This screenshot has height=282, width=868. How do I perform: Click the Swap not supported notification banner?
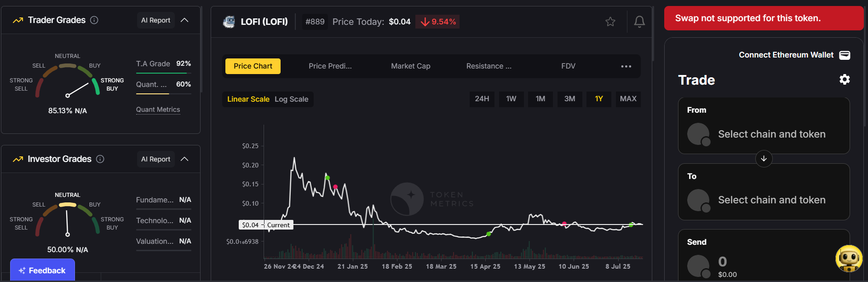[x=764, y=18]
